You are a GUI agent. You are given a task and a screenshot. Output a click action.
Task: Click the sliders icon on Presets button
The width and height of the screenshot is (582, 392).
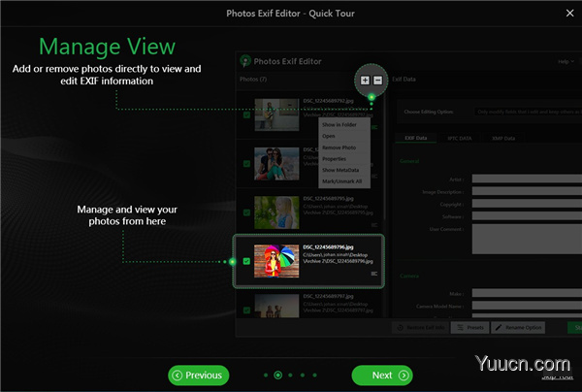[x=460, y=327]
